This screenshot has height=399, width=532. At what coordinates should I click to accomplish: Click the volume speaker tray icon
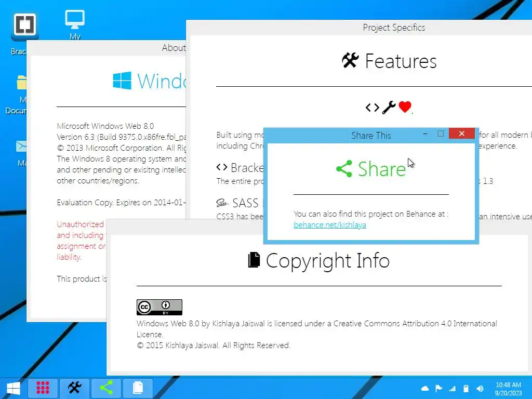[x=480, y=389]
